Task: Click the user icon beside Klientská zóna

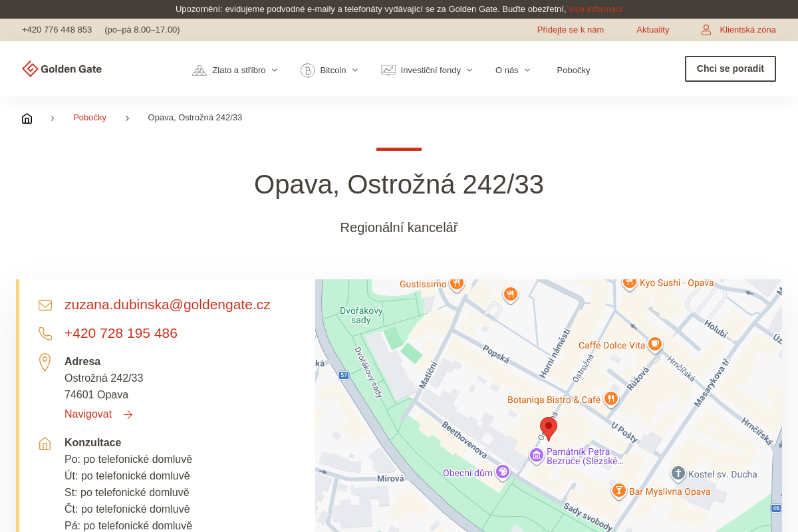Action: (x=706, y=30)
